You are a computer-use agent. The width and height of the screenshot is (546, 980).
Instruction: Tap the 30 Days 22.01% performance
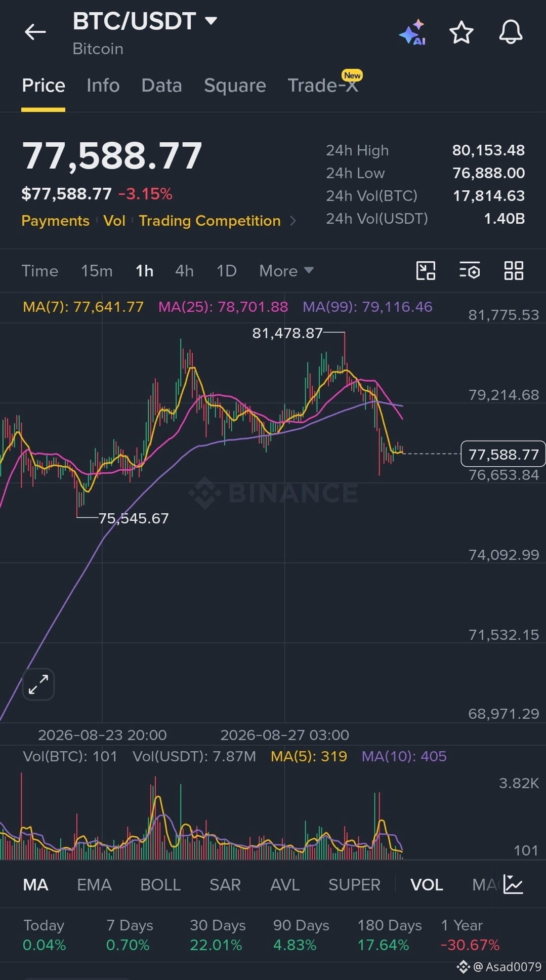(218, 935)
